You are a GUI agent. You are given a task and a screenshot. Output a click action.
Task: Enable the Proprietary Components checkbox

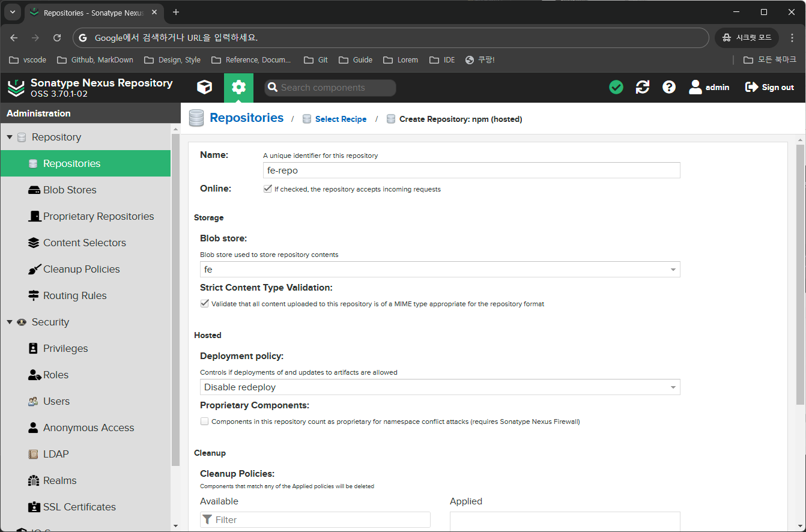[x=204, y=422]
